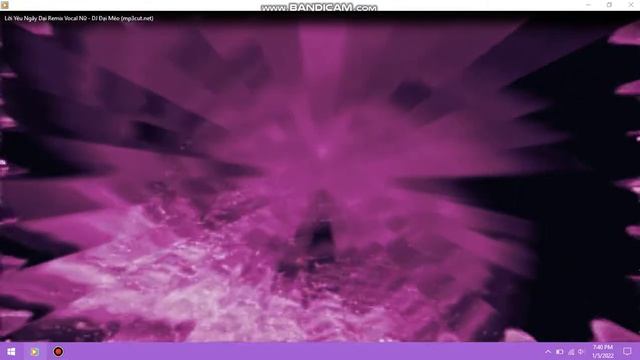Open the Windows Start menu
Image resolution: width=640 pixels, height=360 pixels.
[x=11, y=351]
